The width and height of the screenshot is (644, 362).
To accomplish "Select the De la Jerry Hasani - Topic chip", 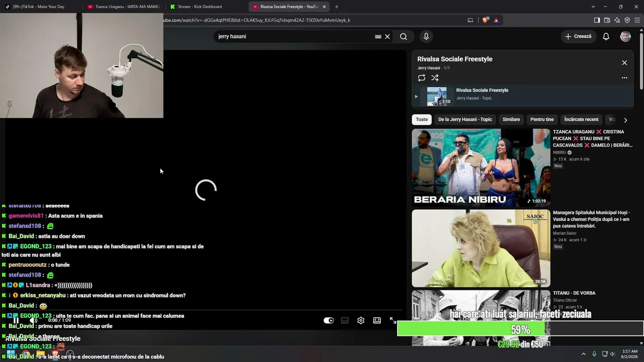I will pos(465,120).
